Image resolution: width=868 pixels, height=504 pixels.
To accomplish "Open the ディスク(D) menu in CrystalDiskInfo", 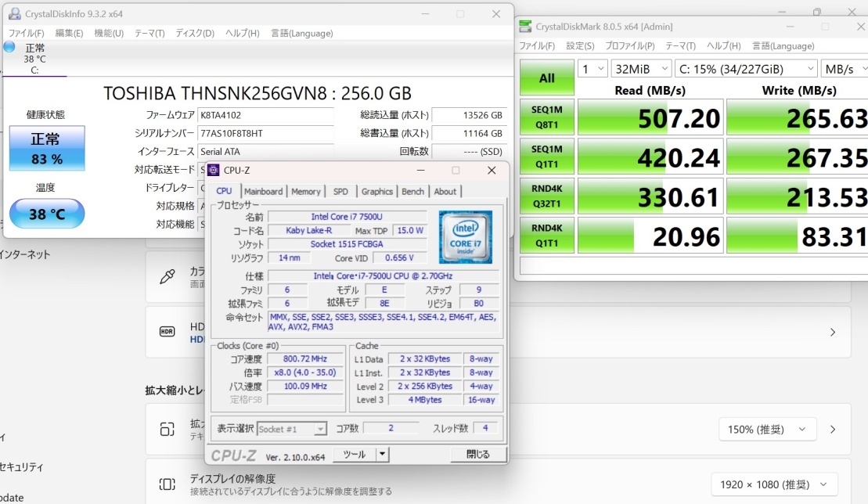I will [x=195, y=33].
